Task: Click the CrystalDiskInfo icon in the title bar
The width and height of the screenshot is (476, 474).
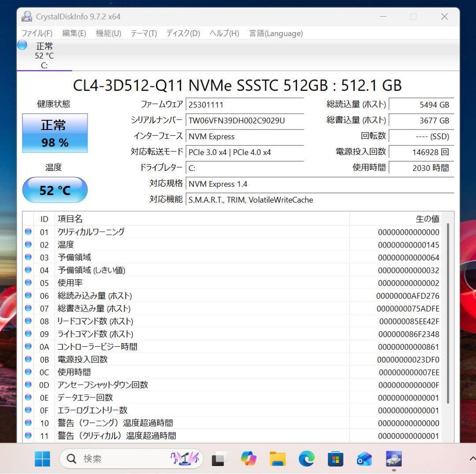Action: [26, 16]
